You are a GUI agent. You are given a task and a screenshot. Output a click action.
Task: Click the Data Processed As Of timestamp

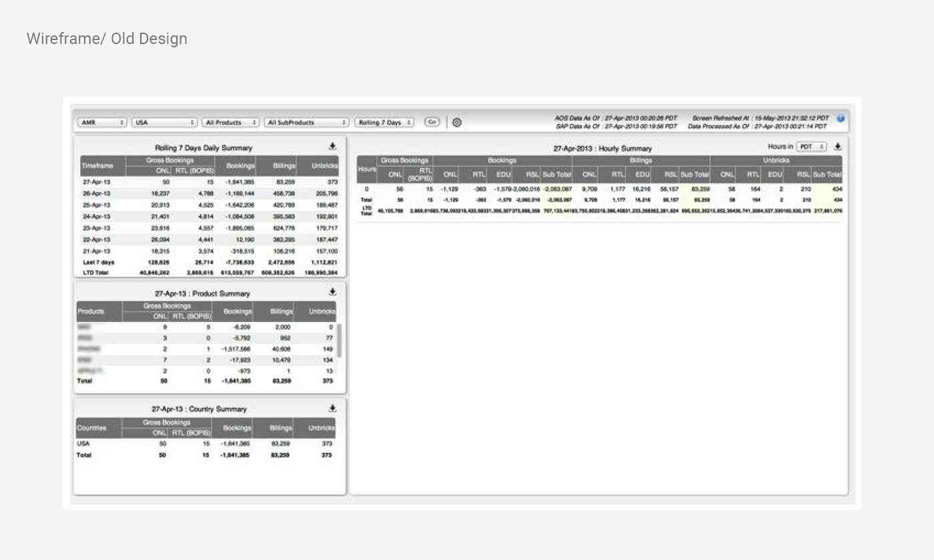pyautogui.click(x=757, y=126)
